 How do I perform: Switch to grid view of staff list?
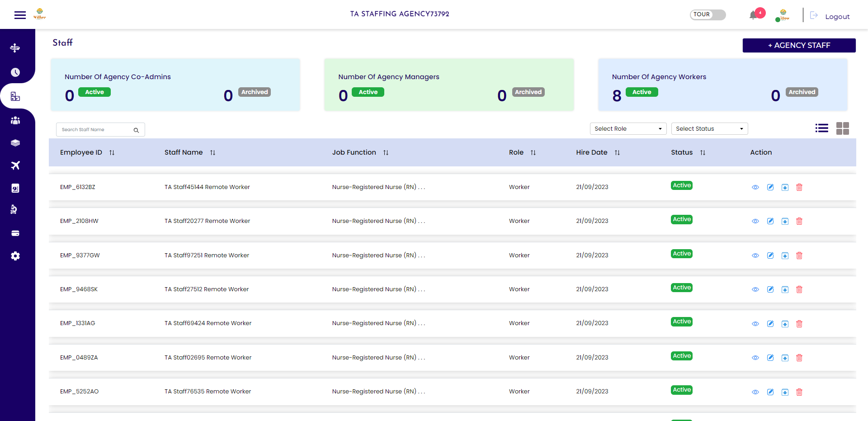[x=843, y=128]
